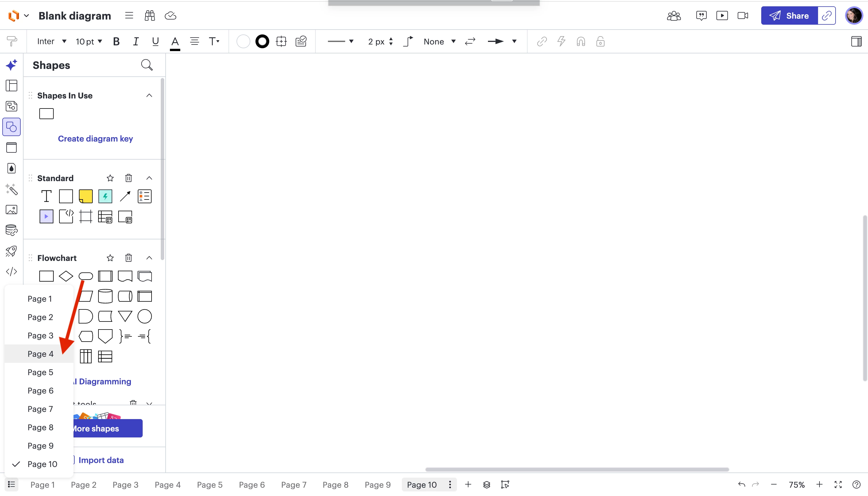
Task: Click Create diagram key link
Action: point(95,139)
